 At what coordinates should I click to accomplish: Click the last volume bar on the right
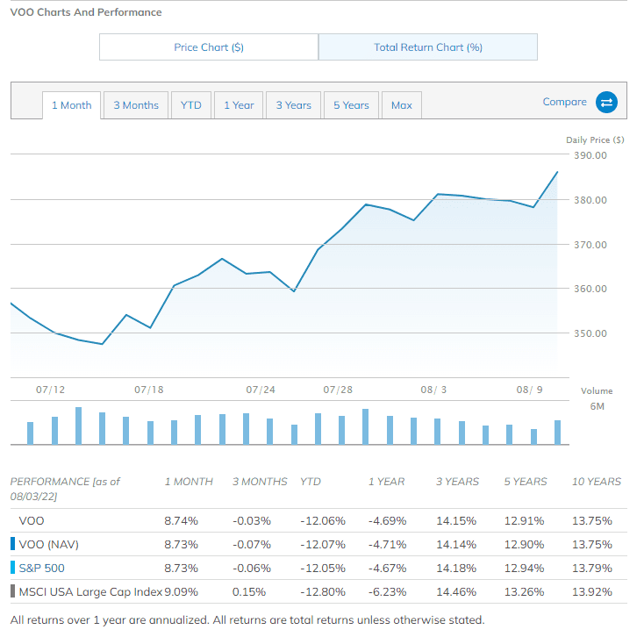557,433
